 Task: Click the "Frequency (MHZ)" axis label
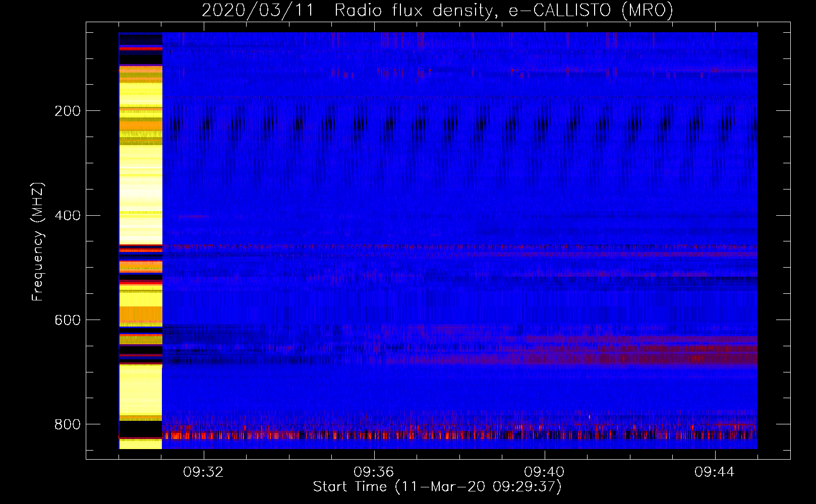[x=38, y=242]
